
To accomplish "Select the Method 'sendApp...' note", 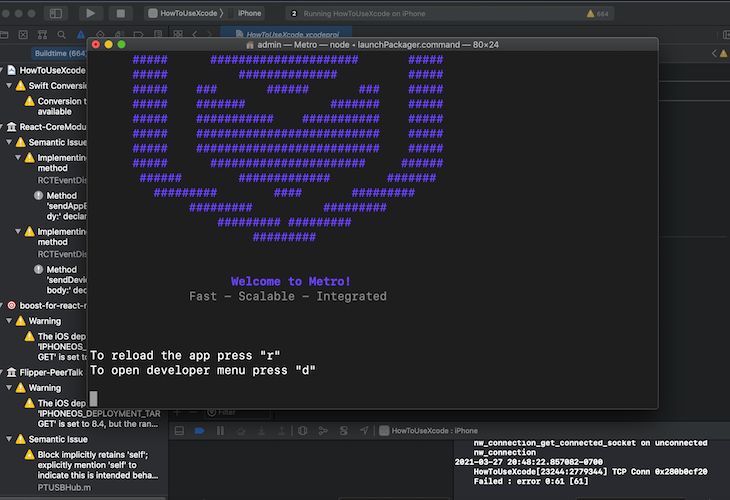I will [x=61, y=206].
